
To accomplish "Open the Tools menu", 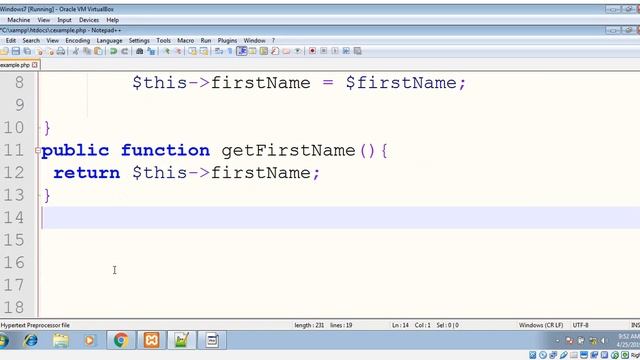I will pos(163,40).
